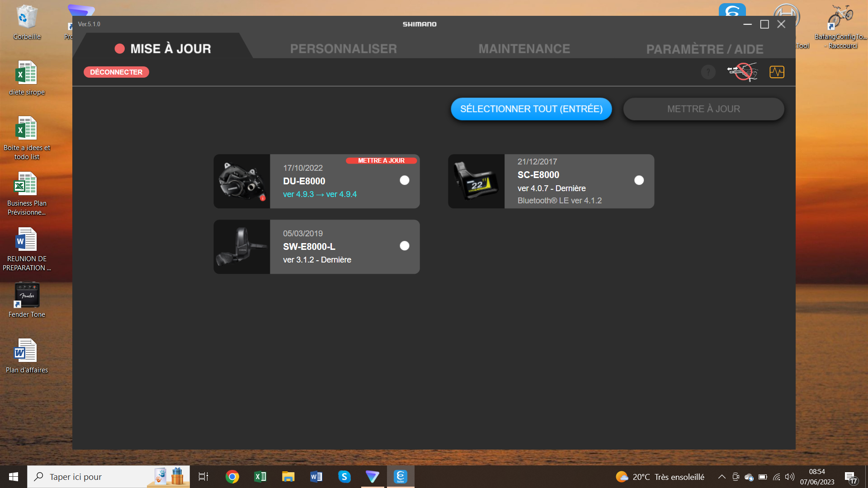Switch to the MAINTENANCE tab
868x488 pixels.
[524, 49]
